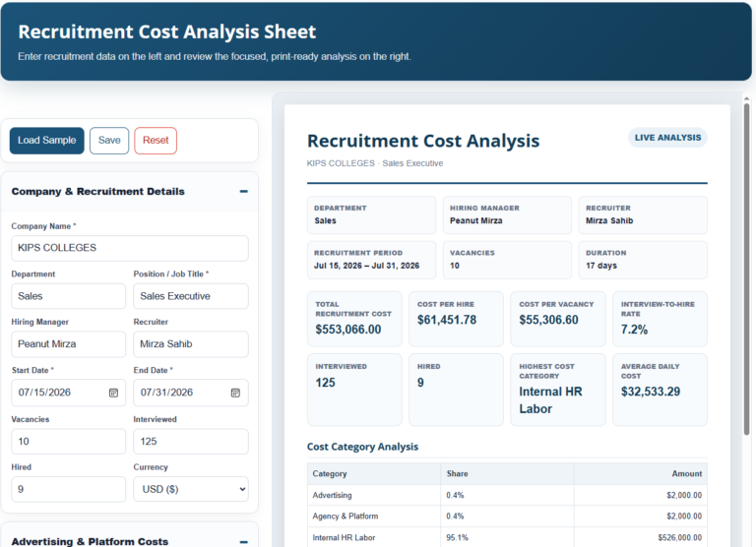Viewport: 756px width, 547px height.
Task: Click the Cost Per Hire value $61,451.78
Action: [447, 320]
